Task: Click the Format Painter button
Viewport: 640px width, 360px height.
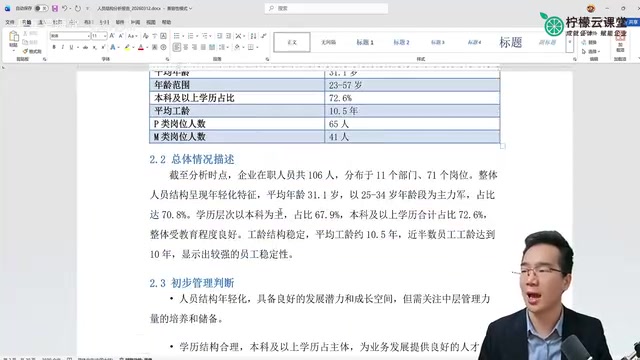Action: pyautogui.click(x=33, y=51)
